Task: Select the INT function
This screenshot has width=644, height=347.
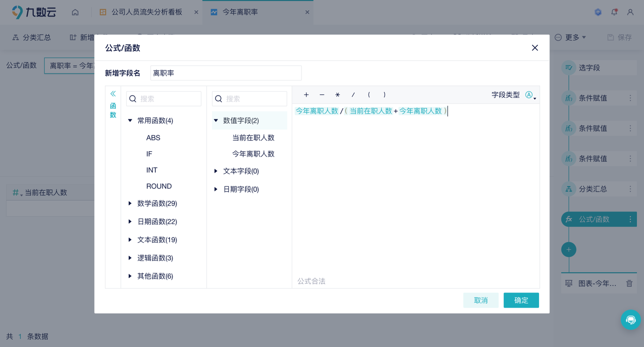Action: [152, 170]
